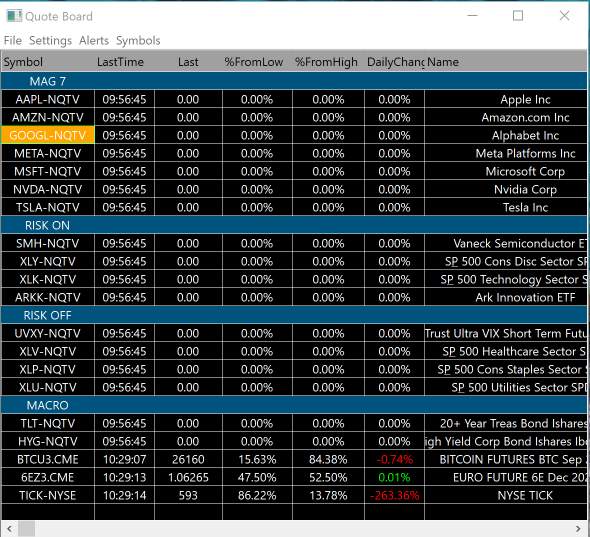Click the horizontal scrollbar right arrow

pos(578,529)
